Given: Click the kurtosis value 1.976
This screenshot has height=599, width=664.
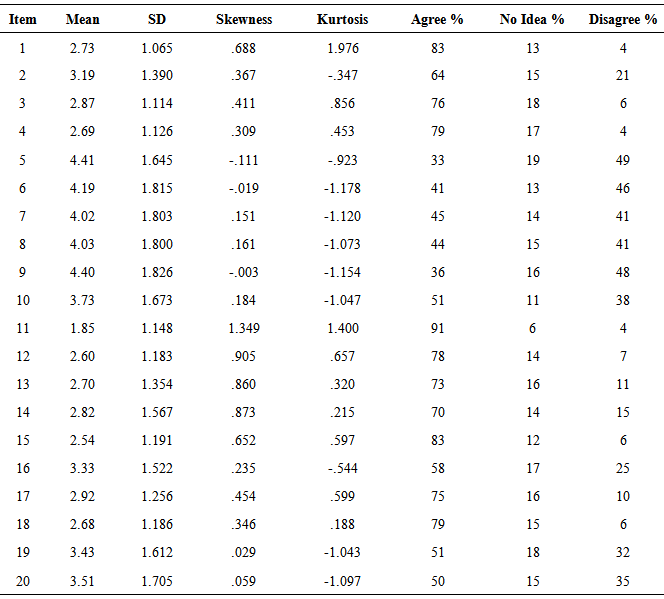Looking at the screenshot, I should [x=342, y=48].
